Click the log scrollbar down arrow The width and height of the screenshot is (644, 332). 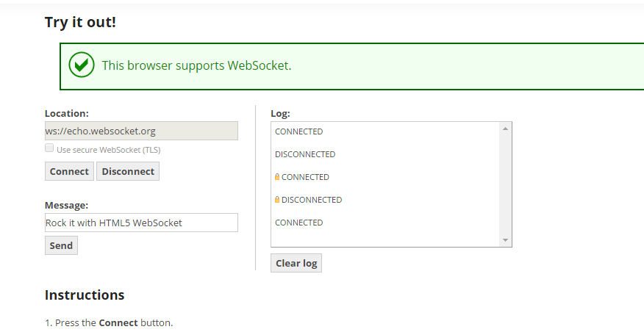[x=505, y=240]
